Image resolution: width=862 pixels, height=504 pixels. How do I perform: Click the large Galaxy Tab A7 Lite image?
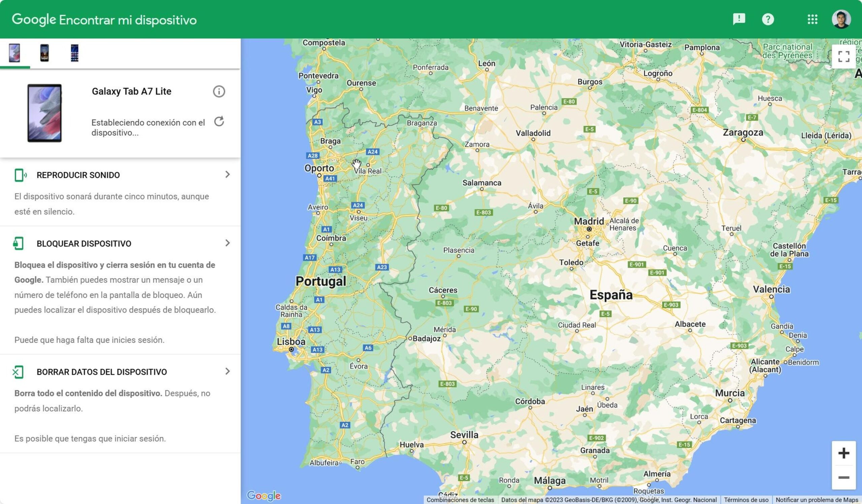[44, 113]
